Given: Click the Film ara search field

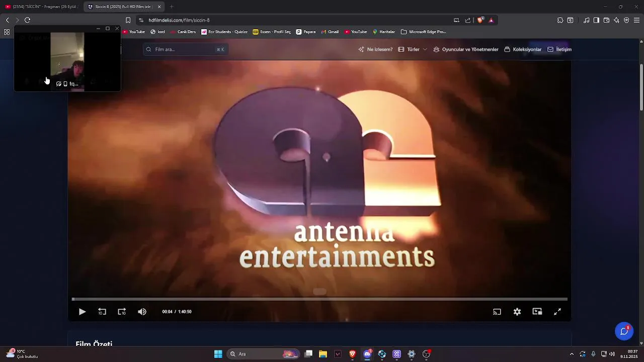Looking at the screenshot, I should click(x=186, y=49).
